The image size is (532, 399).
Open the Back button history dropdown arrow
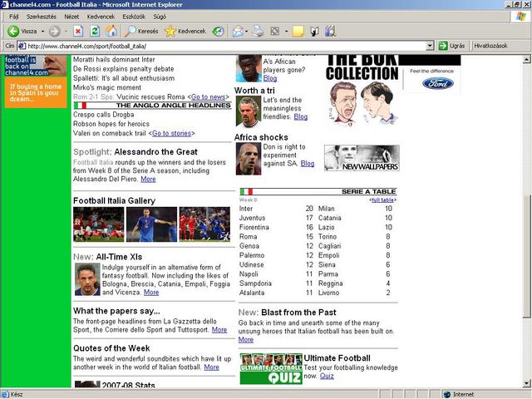42,31
